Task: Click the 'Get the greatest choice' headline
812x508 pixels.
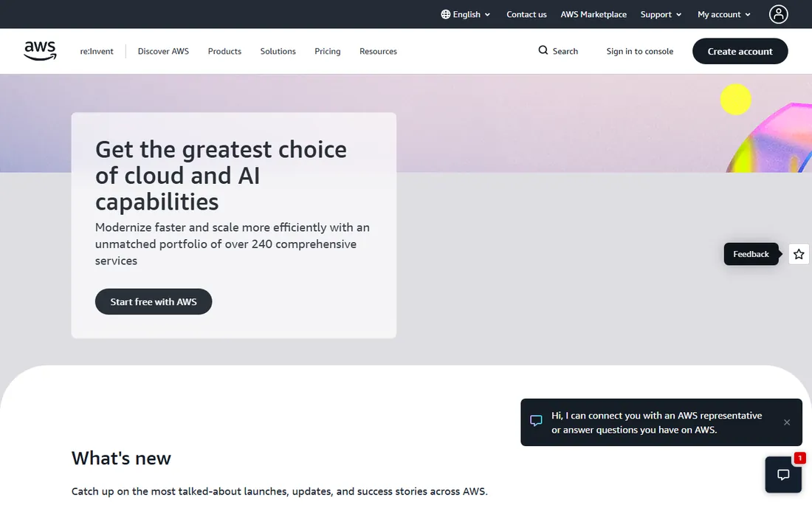Action: tap(221, 176)
